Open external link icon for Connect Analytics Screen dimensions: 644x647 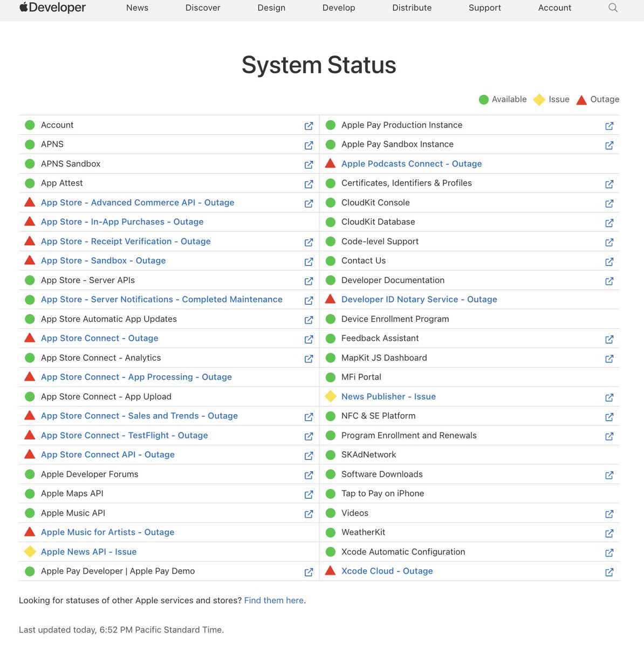(x=309, y=359)
